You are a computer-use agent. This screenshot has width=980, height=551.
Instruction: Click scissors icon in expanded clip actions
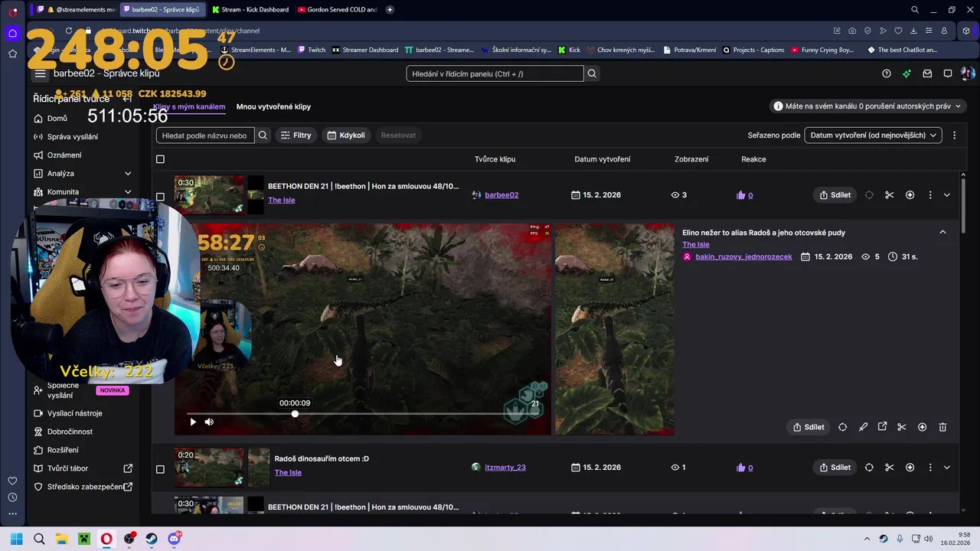coord(902,427)
